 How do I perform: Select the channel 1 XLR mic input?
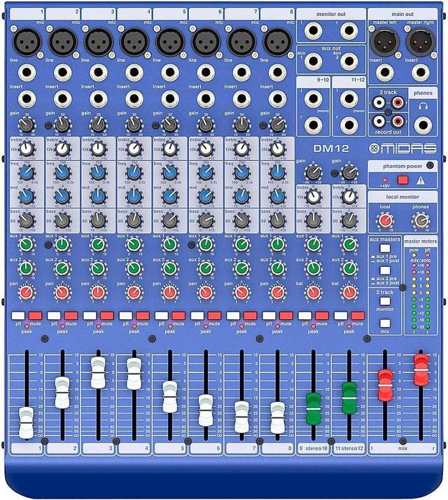(x=27, y=42)
